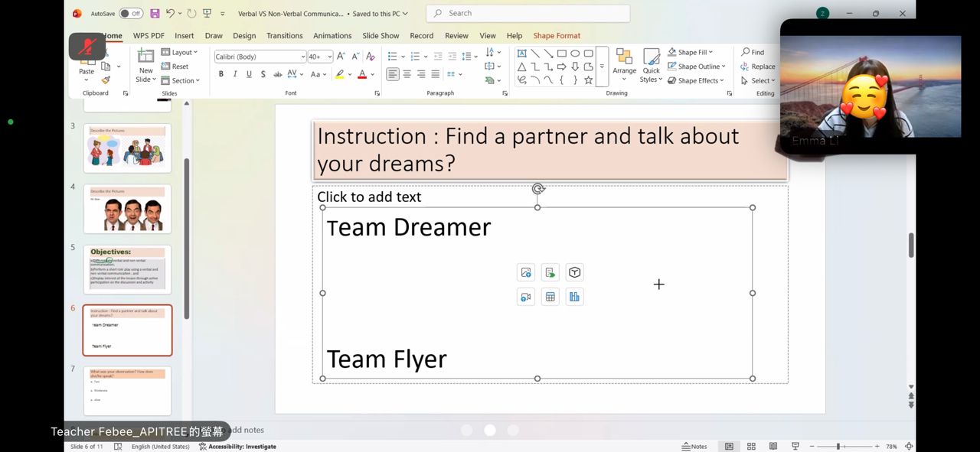Viewport: 980px width, 452px height.
Task: Insert a table from the placeholder icons
Action: point(550,297)
